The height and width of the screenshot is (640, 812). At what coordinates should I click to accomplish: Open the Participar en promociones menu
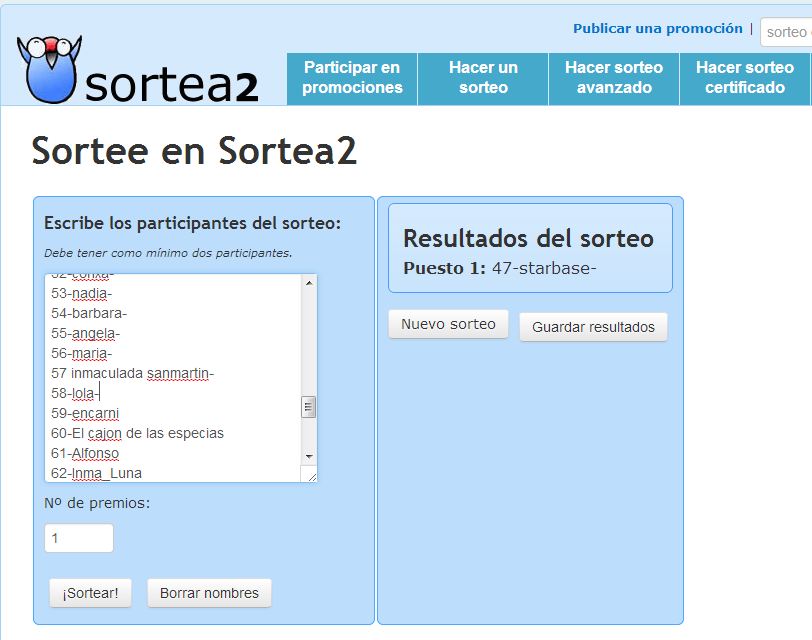(x=352, y=78)
